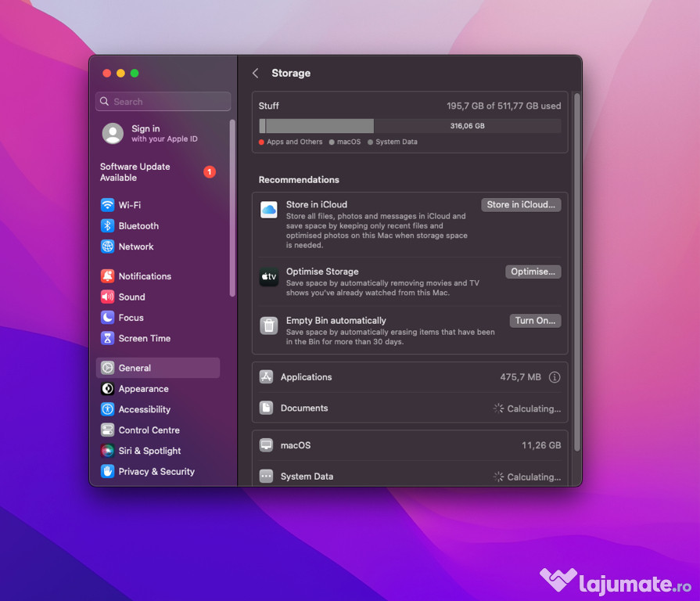Click the Optimise… button
This screenshot has height=601, width=700.
tap(533, 272)
